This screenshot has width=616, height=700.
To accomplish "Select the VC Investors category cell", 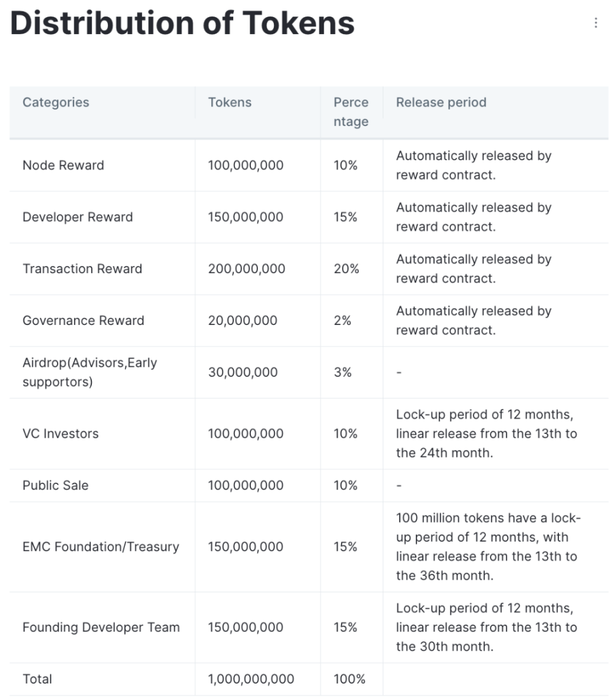I will tap(61, 434).
